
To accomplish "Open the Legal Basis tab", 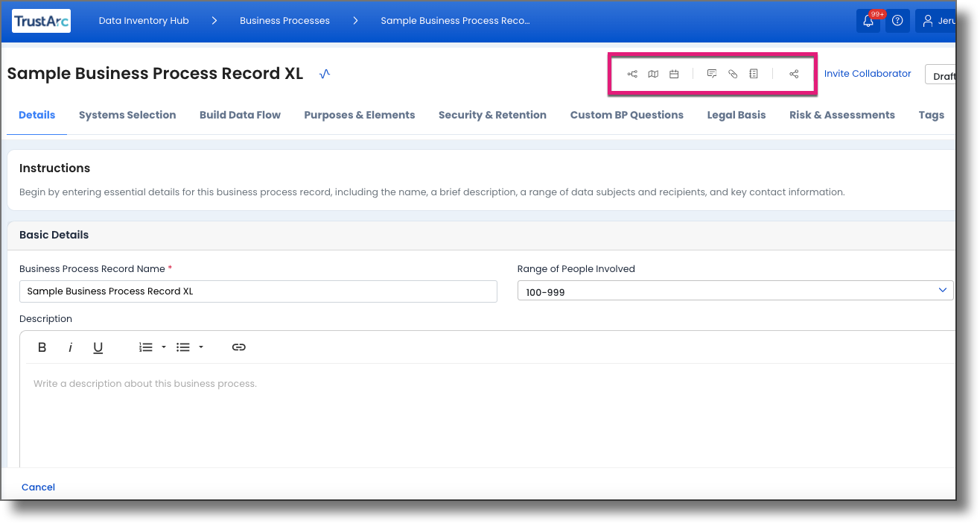I will click(736, 115).
